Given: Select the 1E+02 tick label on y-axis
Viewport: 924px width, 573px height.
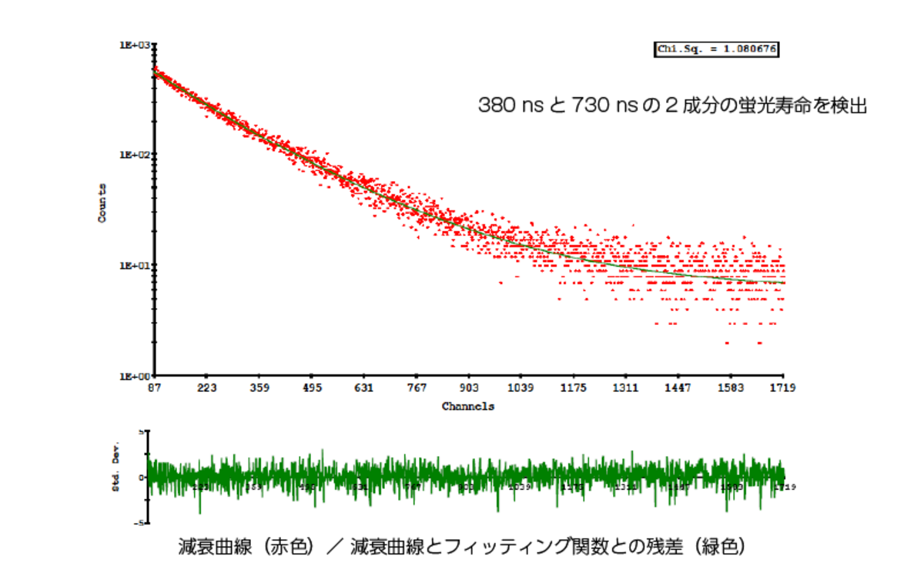Looking at the screenshot, I should click(x=132, y=156).
